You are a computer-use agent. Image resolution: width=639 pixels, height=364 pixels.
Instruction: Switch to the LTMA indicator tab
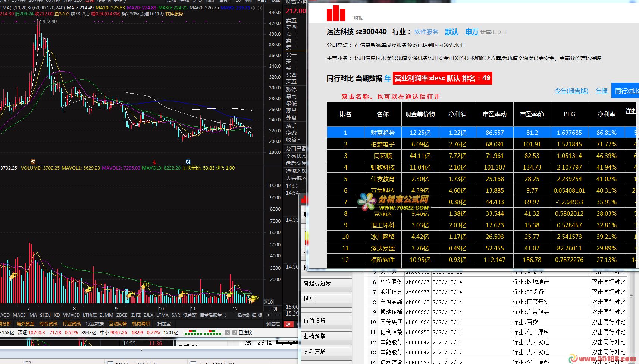(162, 315)
